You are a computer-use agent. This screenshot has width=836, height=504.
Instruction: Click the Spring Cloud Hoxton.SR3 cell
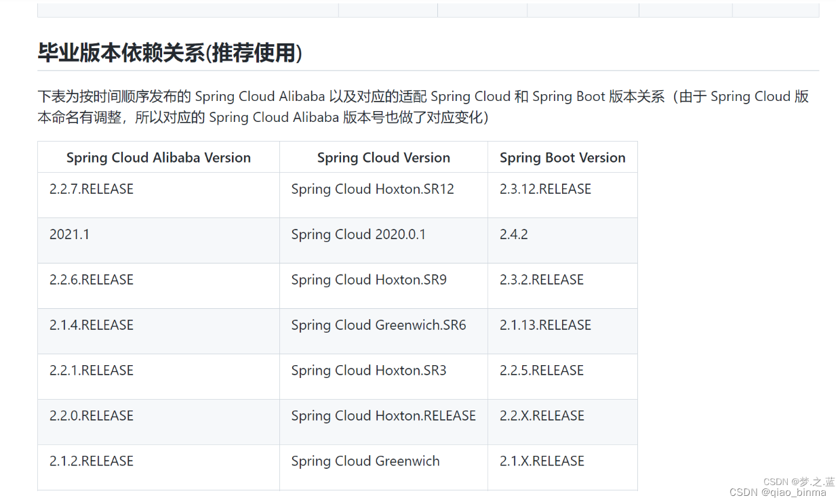pyautogui.click(x=384, y=377)
